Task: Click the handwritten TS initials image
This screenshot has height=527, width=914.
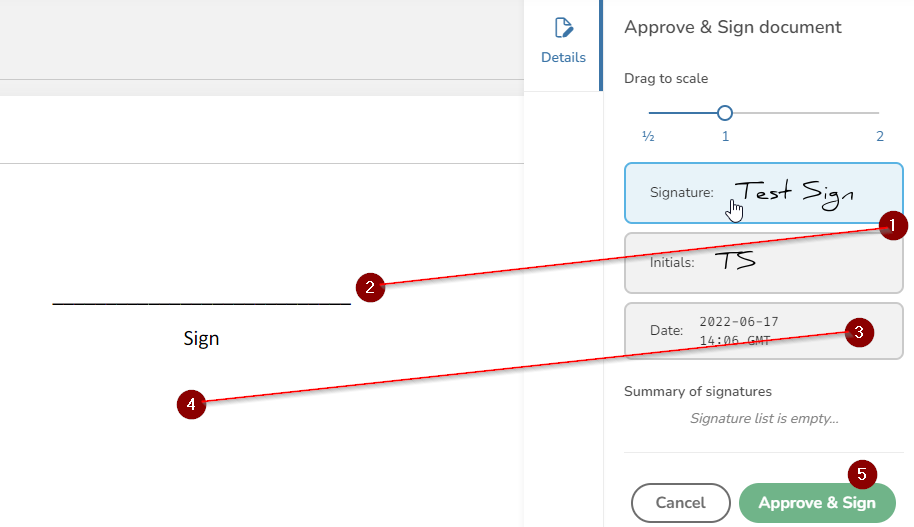Action: [735, 262]
